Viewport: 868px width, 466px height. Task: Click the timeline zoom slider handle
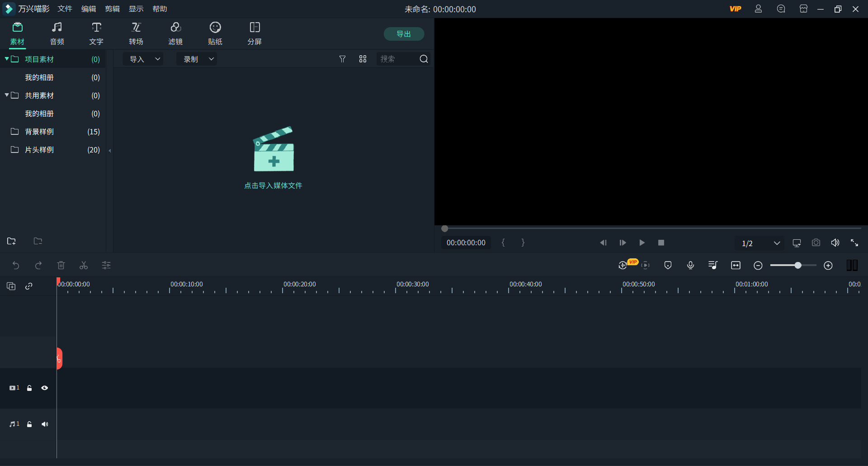click(798, 266)
